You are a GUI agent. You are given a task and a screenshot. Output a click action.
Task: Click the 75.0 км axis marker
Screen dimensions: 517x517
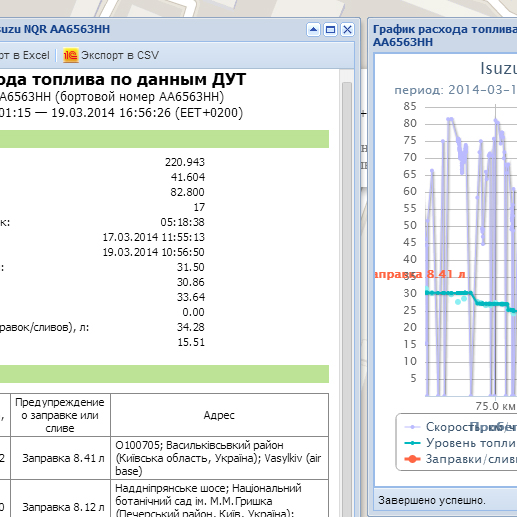[x=495, y=406]
